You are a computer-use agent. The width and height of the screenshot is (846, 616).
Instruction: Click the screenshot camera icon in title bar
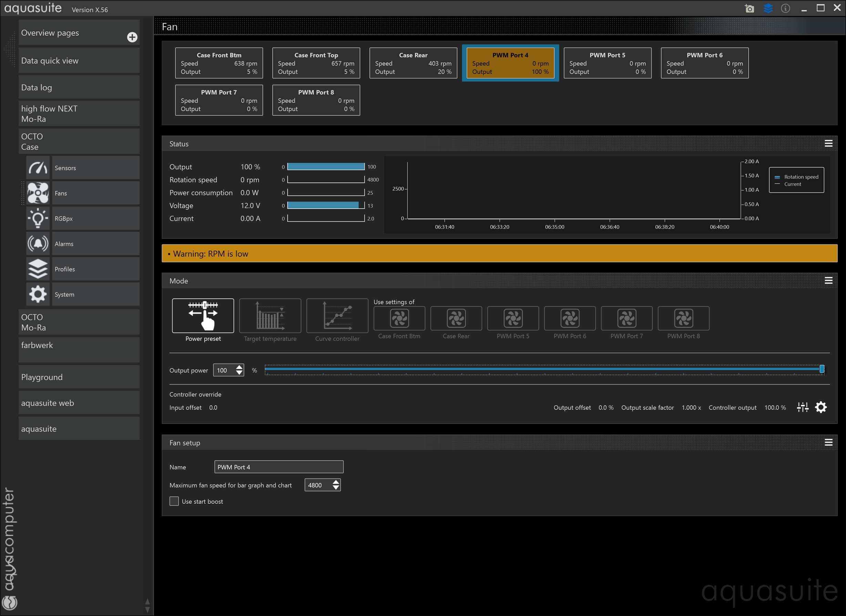(749, 8)
